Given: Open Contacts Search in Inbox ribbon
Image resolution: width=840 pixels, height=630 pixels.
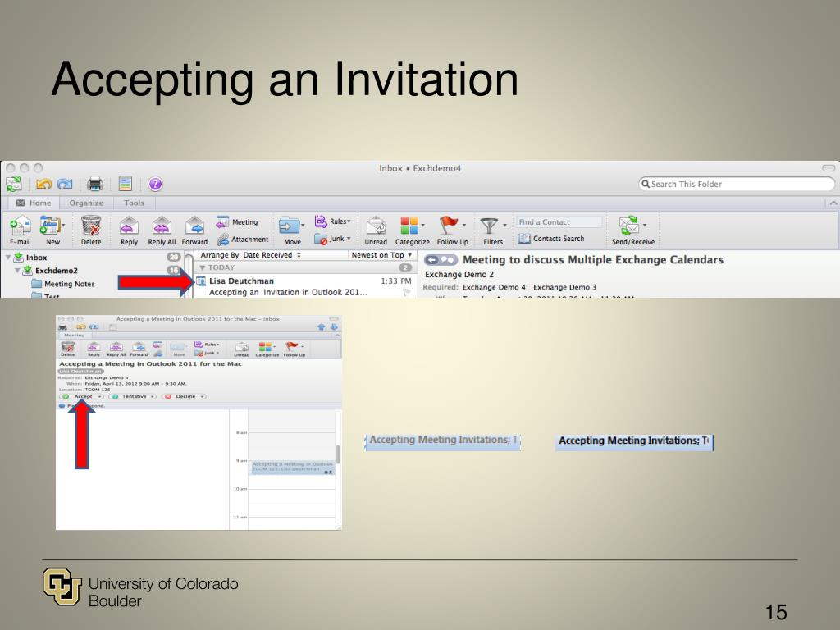Looking at the screenshot, I should [x=551, y=239].
